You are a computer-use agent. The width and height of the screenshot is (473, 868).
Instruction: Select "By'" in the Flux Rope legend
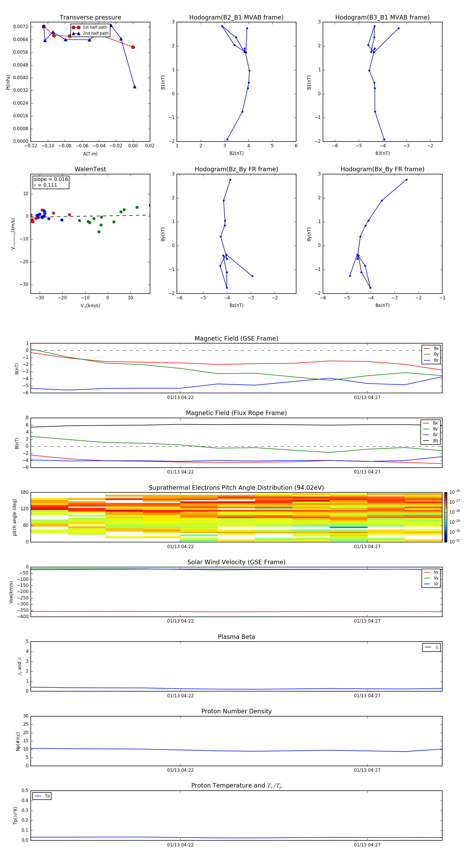click(x=431, y=429)
